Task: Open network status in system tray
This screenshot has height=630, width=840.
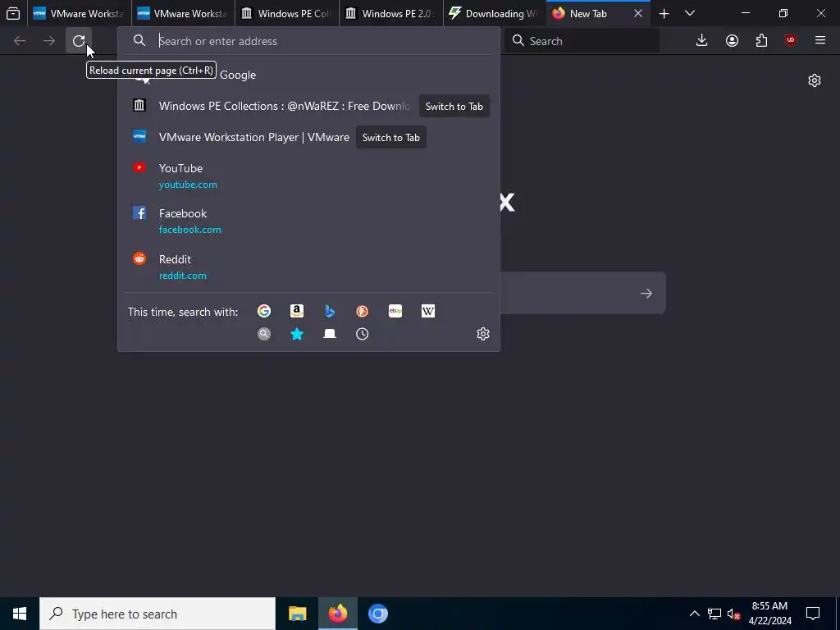Action: [714, 614]
